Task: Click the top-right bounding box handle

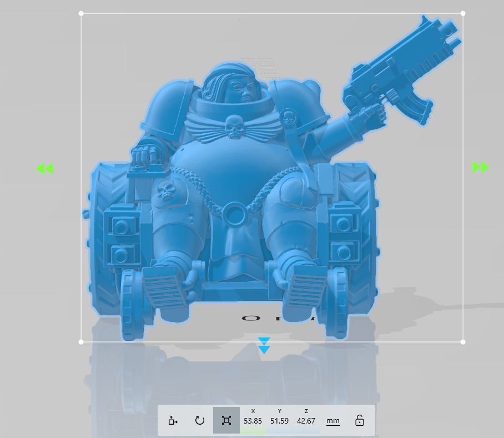Action: click(x=463, y=13)
